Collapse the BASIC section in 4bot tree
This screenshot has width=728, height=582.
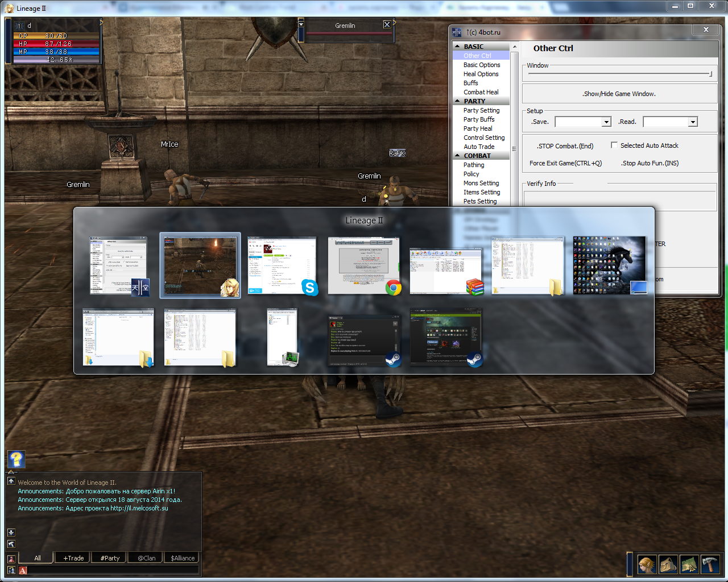pyautogui.click(x=457, y=47)
